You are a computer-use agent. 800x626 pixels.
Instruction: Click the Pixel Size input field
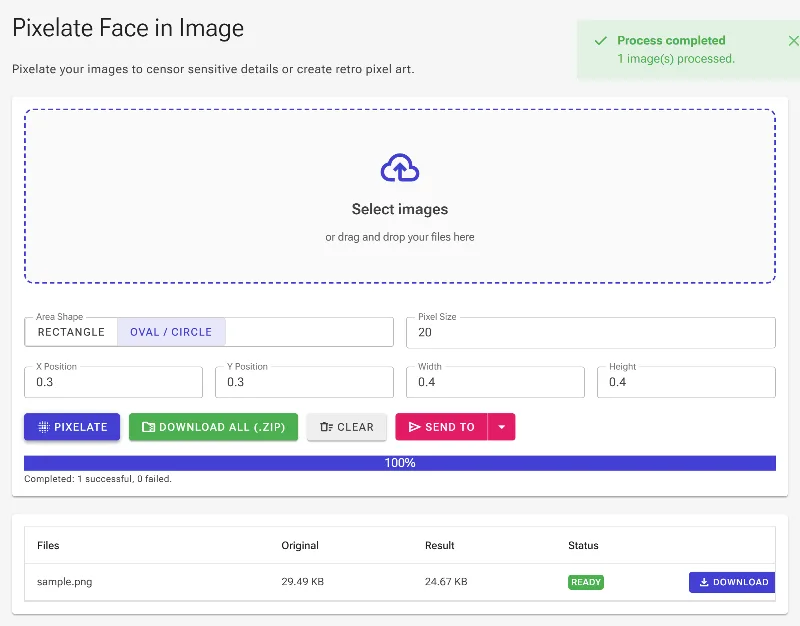coord(590,333)
